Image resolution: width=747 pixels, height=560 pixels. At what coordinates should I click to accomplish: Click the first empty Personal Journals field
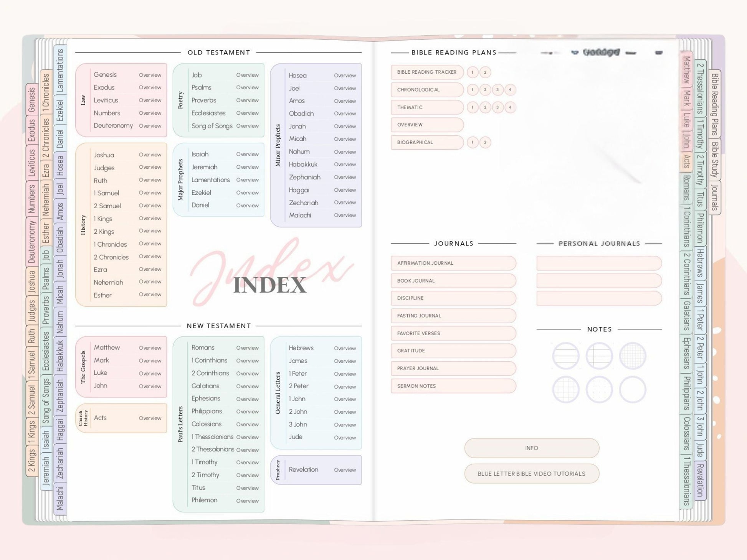[x=599, y=263]
